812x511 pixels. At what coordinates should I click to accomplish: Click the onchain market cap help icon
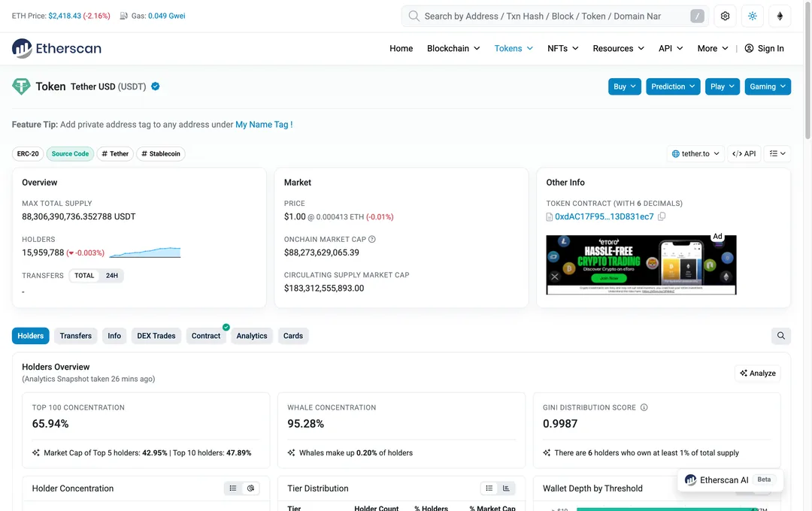[x=372, y=239]
